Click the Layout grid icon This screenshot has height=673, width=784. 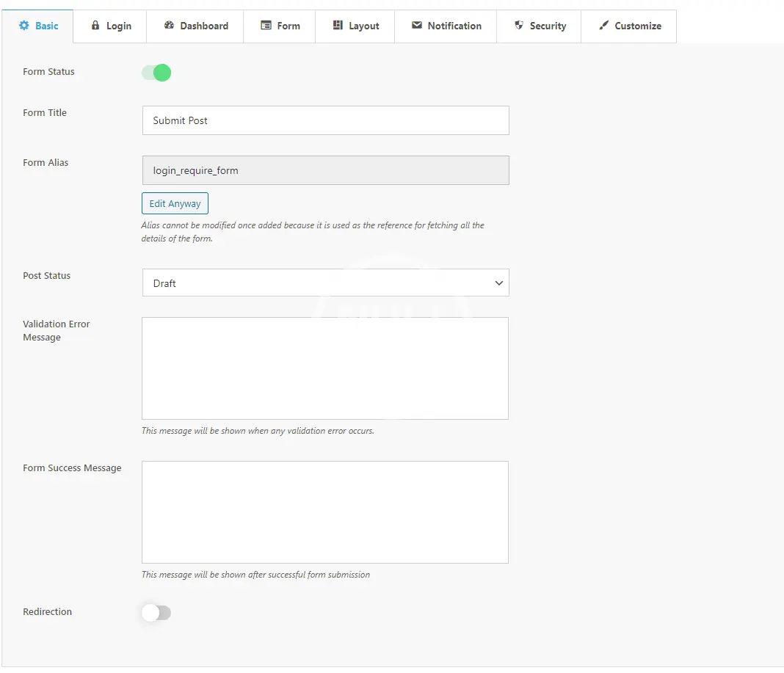click(338, 26)
